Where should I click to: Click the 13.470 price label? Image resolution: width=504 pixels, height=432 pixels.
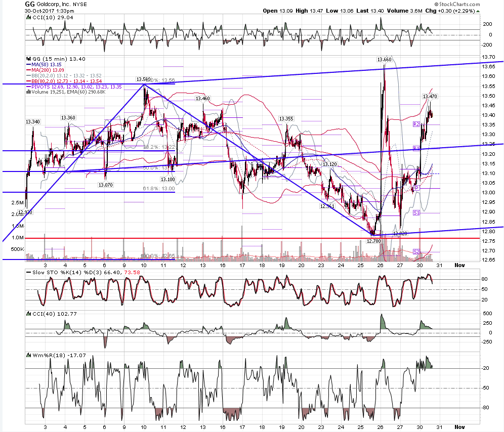pyautogui.click(x=430, y=97)
